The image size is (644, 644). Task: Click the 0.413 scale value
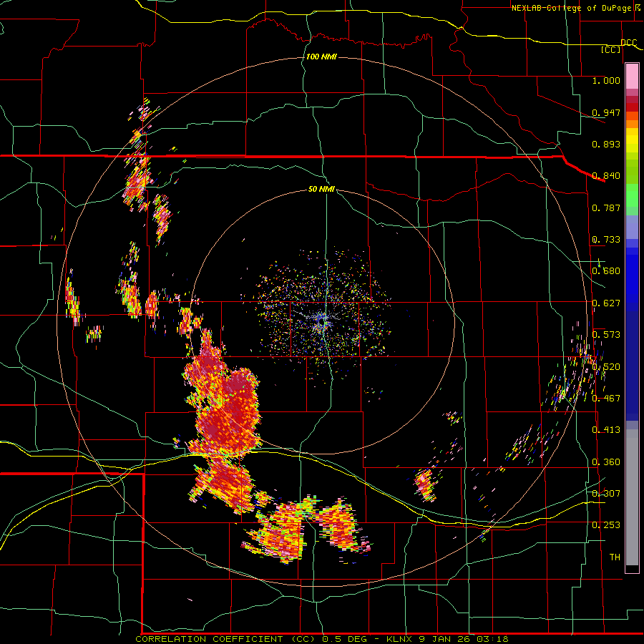point(606,429)
